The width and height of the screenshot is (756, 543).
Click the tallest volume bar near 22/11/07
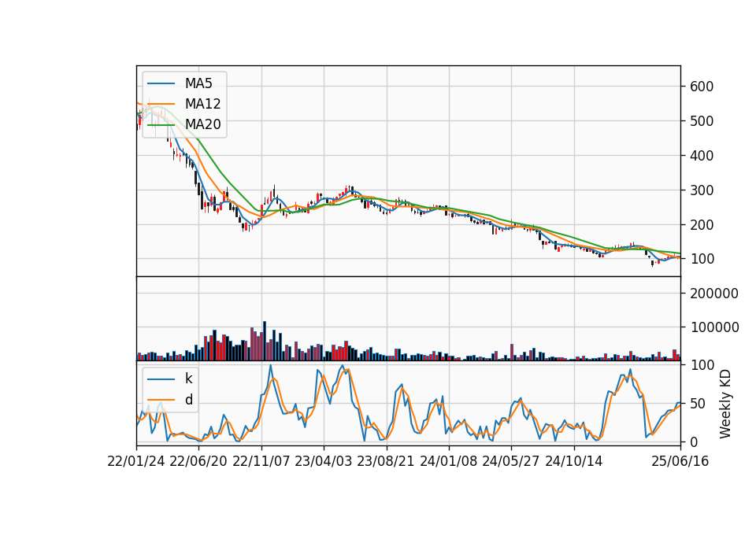pyautogui.click(x=265, y=341)
